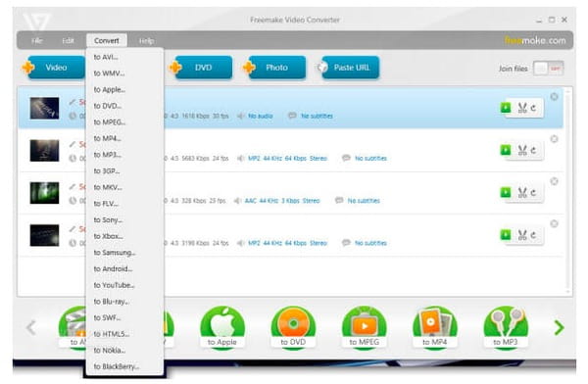The width and height of the screenshot is (588, 384).
Task: Click the to MP3 format icon
Action: (506, 328)
